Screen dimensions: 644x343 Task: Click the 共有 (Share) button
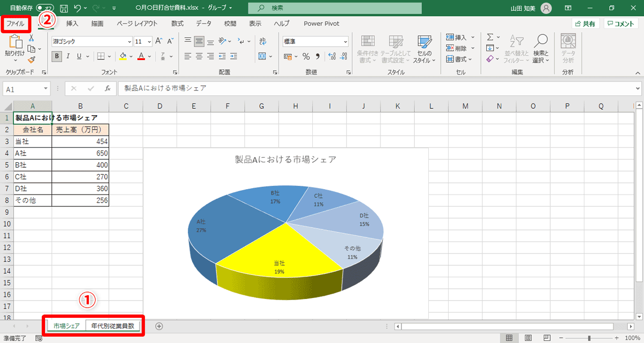click(x=585, y=24)
